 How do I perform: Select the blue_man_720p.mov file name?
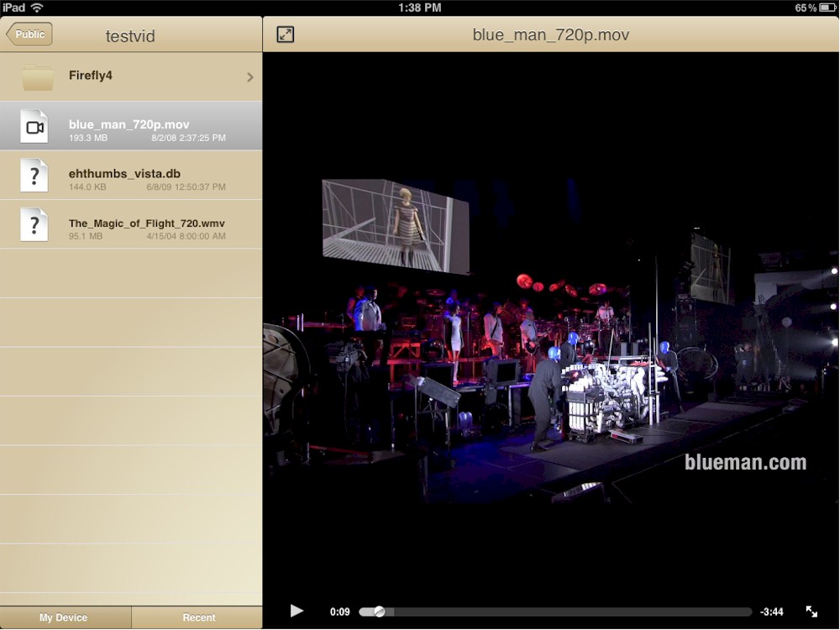point(129,124)
